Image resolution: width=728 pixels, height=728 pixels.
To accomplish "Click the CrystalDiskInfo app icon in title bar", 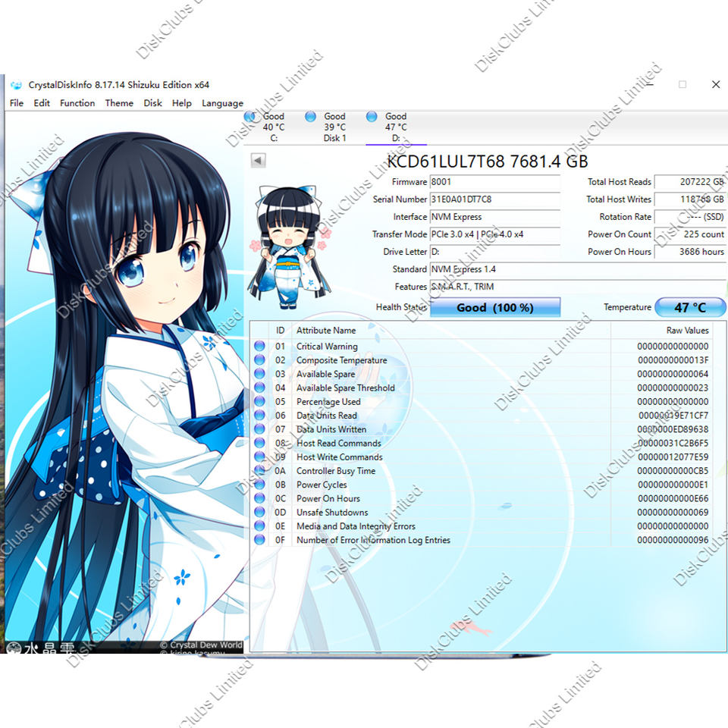I will 16,85.
